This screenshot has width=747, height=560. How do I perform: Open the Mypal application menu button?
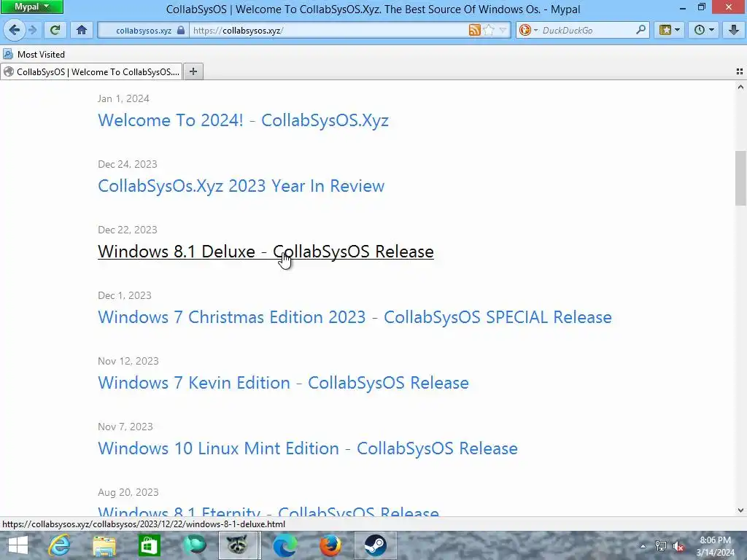point(31,7)
